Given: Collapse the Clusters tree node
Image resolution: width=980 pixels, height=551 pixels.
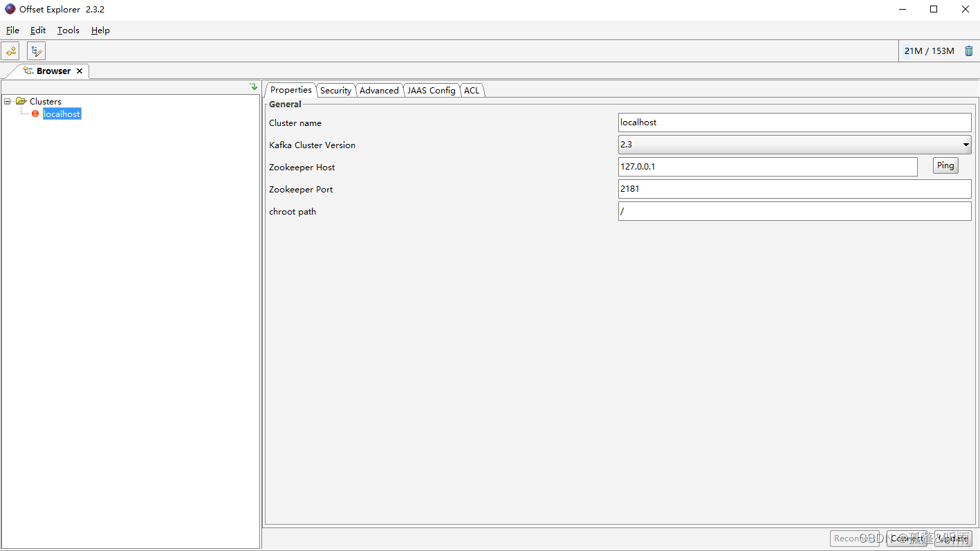Looking at the screenshot, I should 8,101.
